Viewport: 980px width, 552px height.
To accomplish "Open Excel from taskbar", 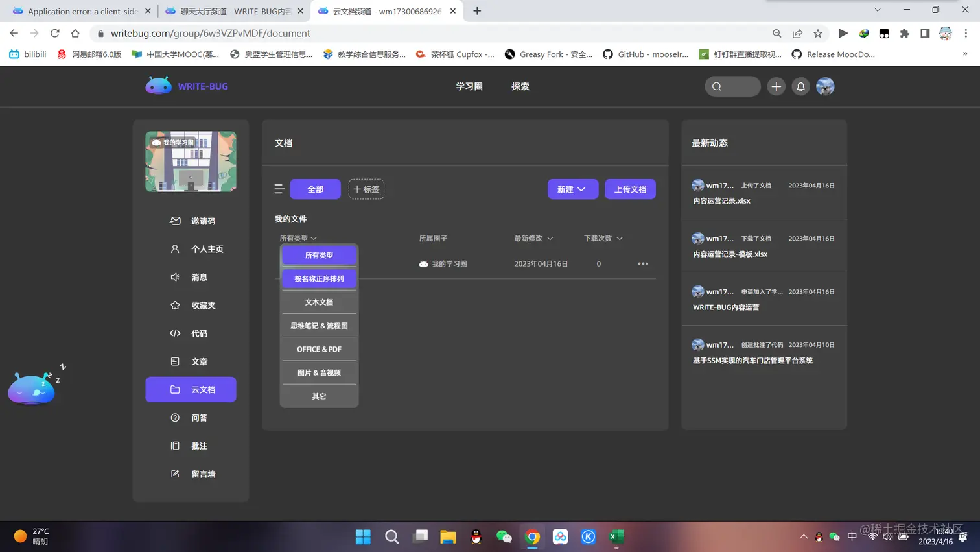I will coord(616,536).
